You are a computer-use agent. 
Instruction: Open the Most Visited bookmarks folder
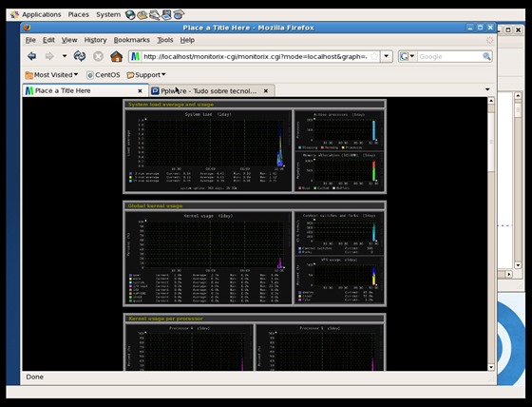tap(51, 75)
